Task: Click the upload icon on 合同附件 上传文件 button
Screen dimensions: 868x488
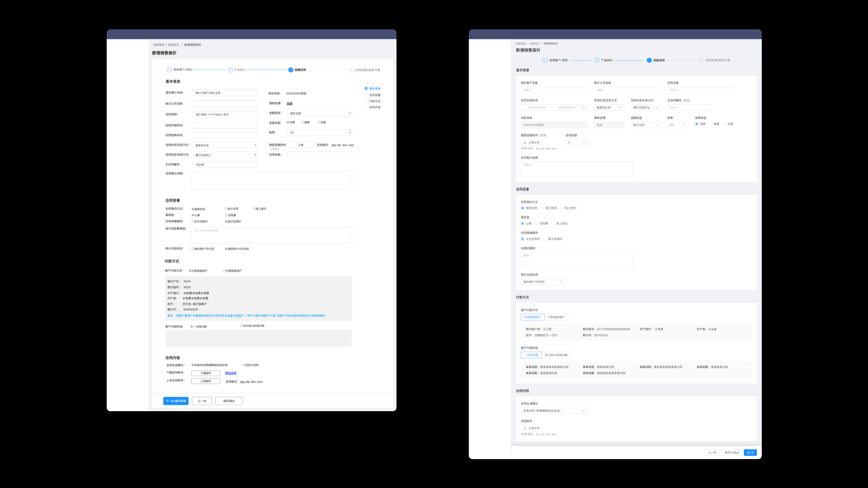Action: (525, 428)
